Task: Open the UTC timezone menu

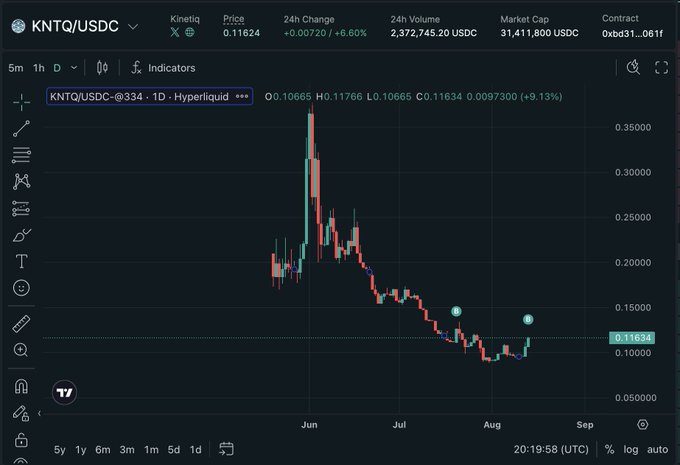Action: [551, 449]
